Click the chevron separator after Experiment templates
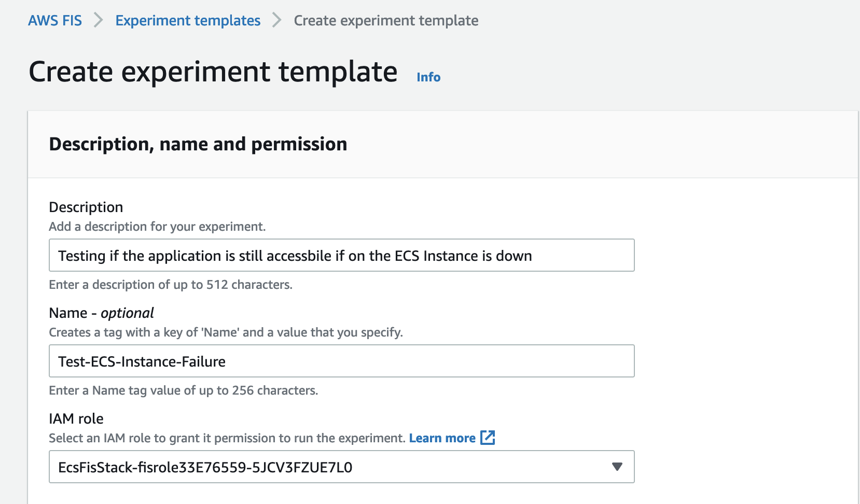The height and width of the screenshot is (504, 860). point(277,20)
